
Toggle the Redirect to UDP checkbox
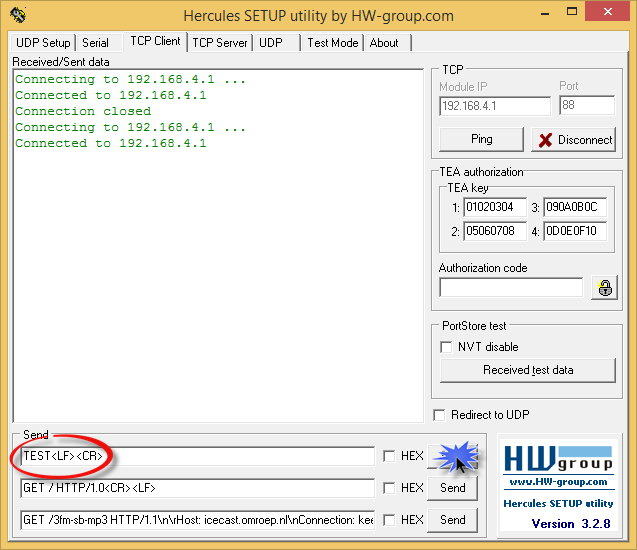439,415
